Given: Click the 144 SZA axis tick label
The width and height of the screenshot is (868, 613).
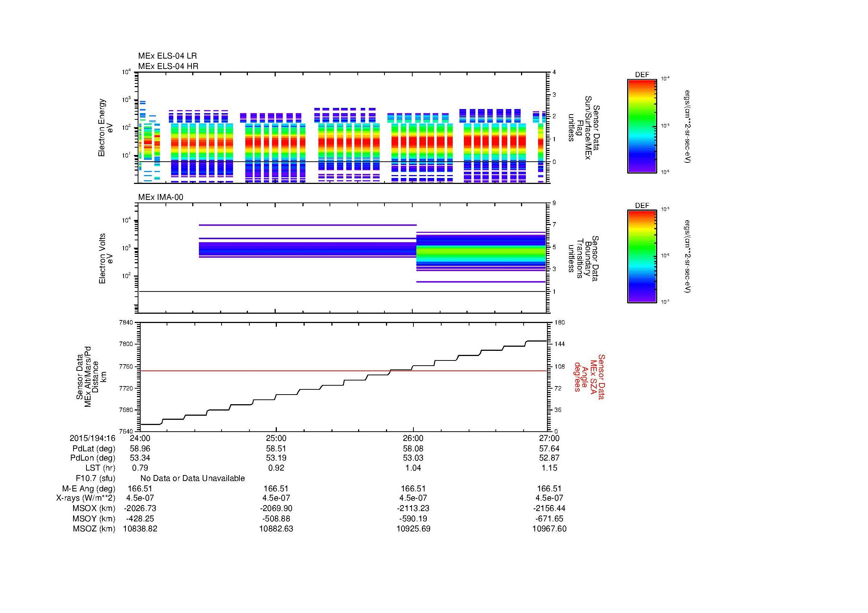Looking at the screenshot, I should click(560, 344).
